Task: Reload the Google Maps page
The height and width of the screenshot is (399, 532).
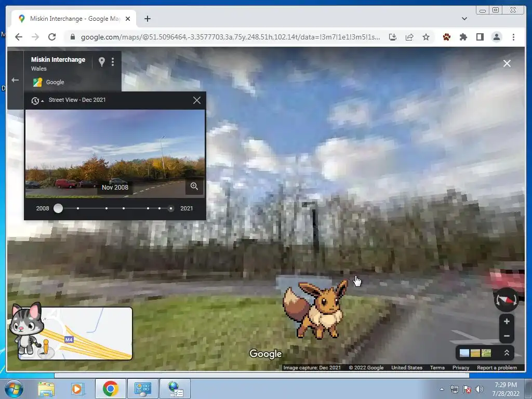Action: pos(52,37)
